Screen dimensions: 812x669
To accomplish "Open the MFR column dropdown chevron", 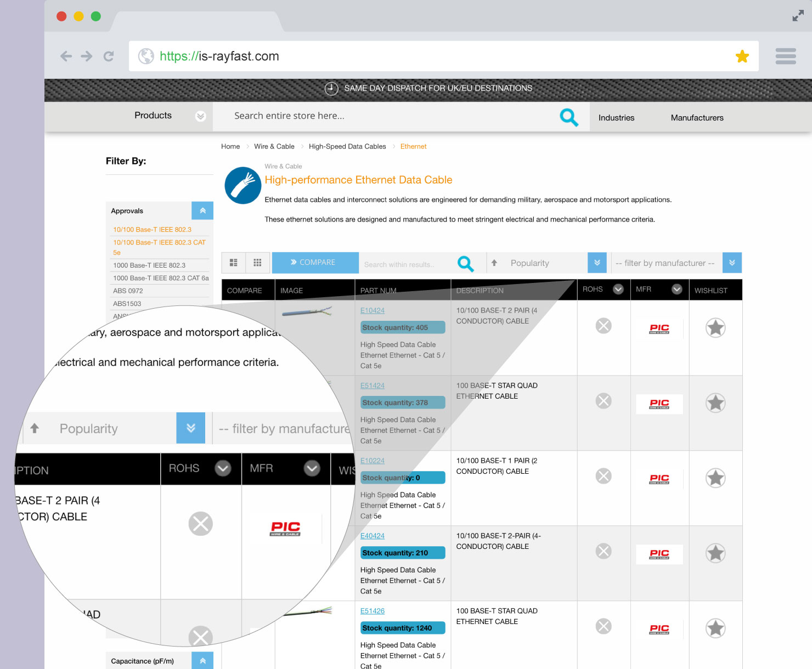I will pos(677,289).
